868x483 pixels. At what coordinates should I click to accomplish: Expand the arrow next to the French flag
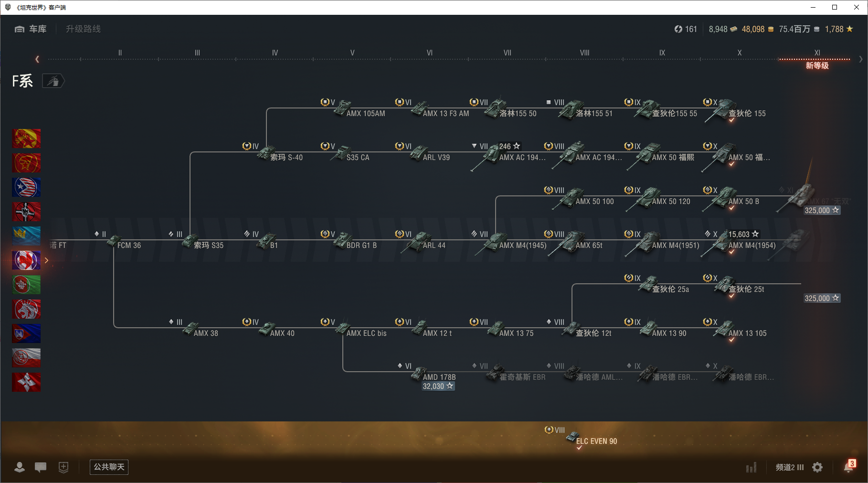[46, 260]
